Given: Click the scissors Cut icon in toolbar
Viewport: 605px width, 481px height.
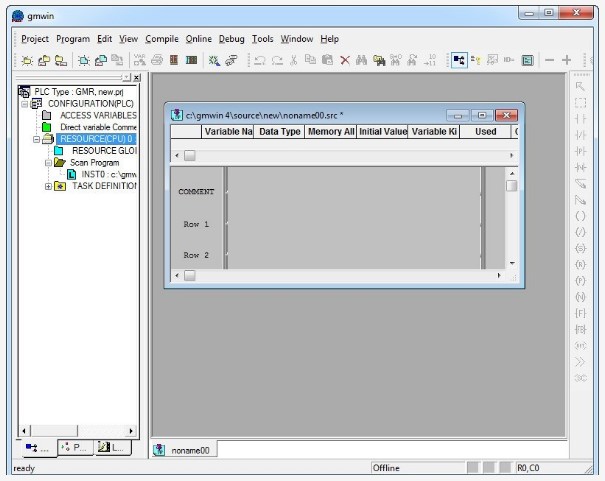Looking at the screenshot, I should 294,61.
